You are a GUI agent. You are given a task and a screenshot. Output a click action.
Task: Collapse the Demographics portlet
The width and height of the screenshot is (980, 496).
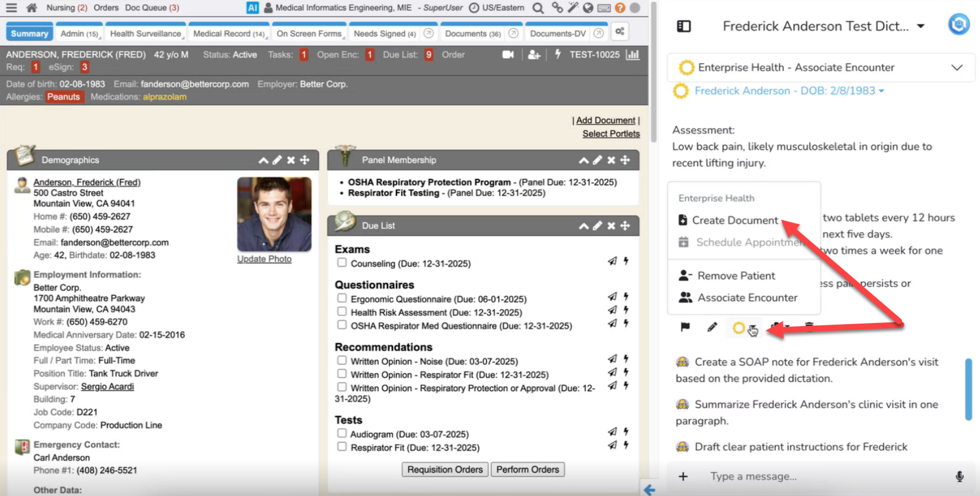(x=263, y=160)
